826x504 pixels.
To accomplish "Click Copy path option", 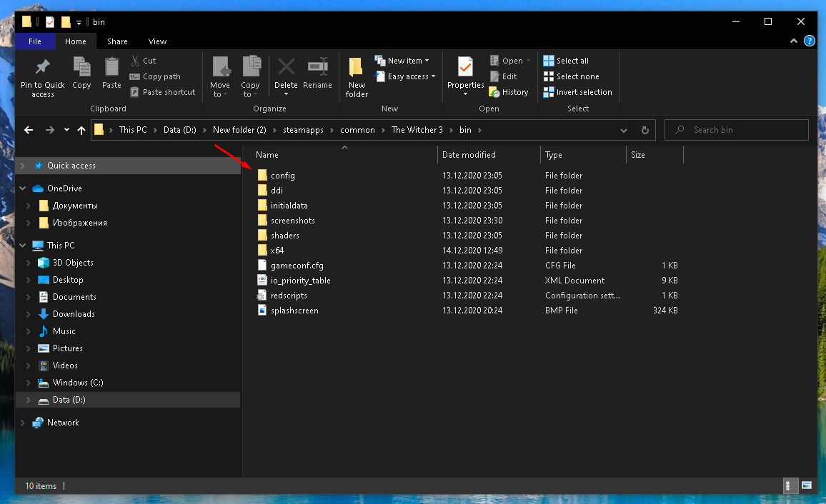I will click(155, 76).
